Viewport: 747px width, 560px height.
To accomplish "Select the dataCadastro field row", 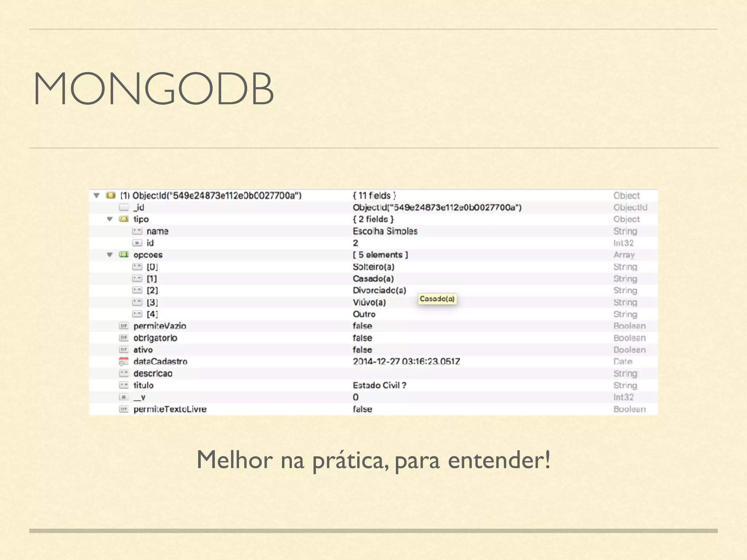I will pyautogui.click(x=373, y=362).
